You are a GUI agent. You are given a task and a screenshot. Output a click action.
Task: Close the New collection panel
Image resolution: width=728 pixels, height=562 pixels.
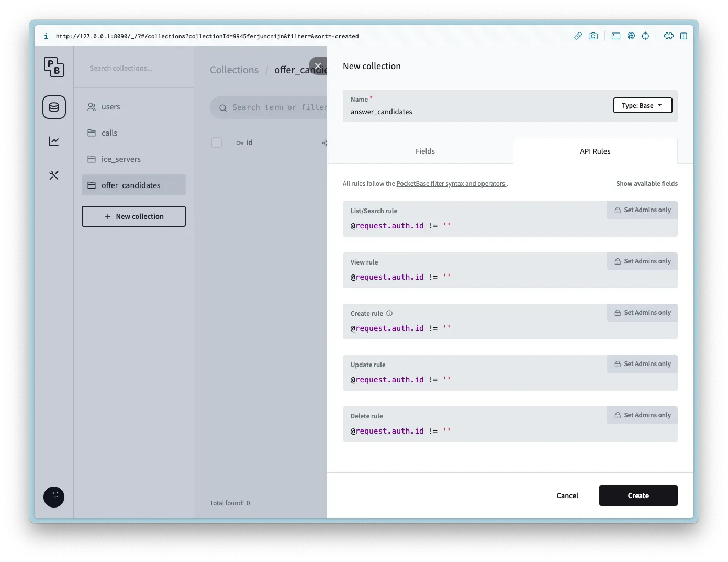(318, 66)
